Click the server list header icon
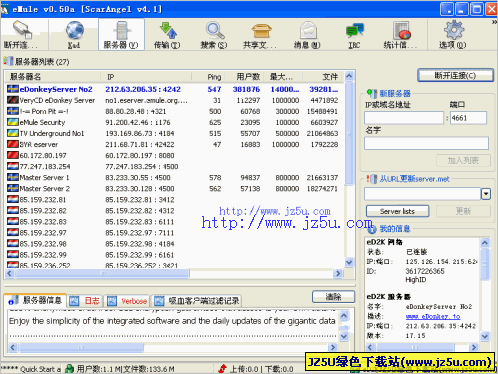 (x=8, y=61)
